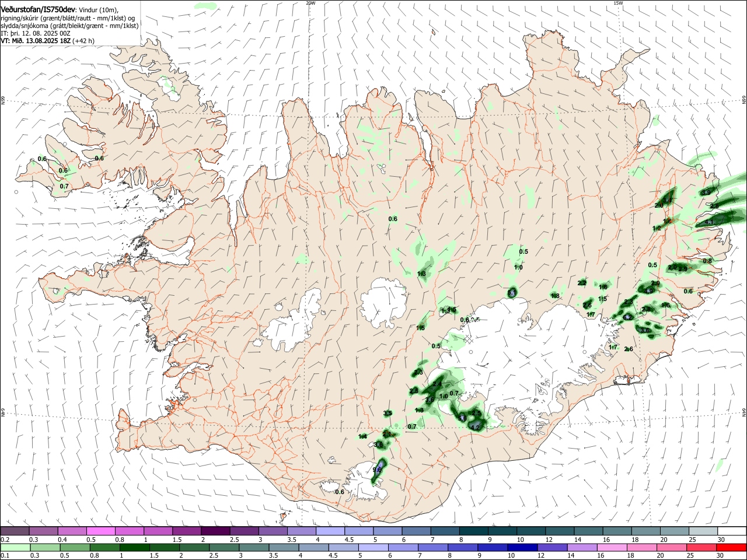This screenshot has height=560, width=747.
Task: Pick the violet 12 swatch in rain scale
Action: (x=551, y=547)
